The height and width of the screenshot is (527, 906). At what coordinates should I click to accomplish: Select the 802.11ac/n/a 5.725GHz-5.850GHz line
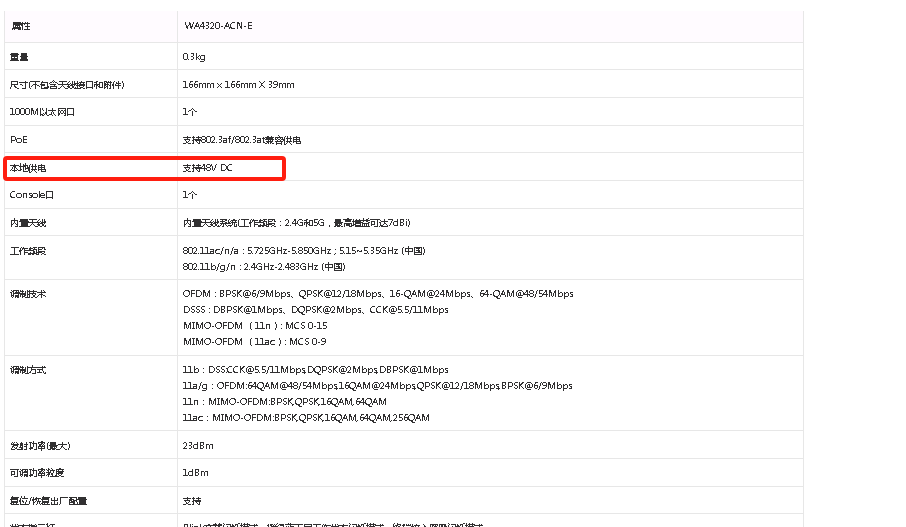304,251
